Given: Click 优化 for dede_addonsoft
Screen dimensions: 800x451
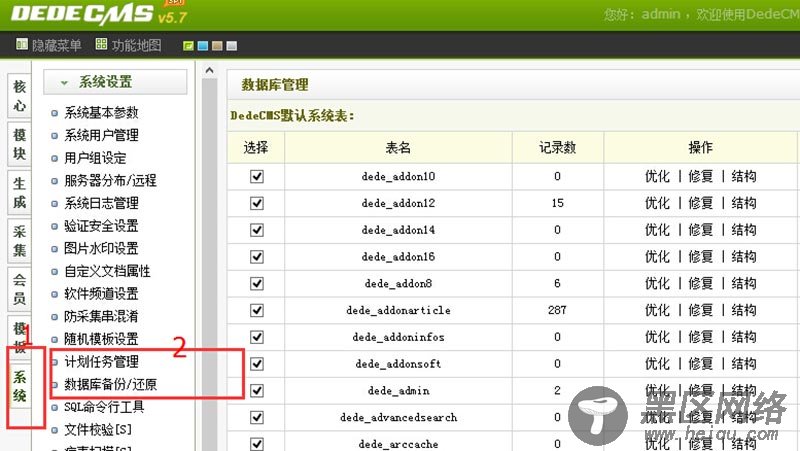Looking at the screenshot, I should point(657,364).
